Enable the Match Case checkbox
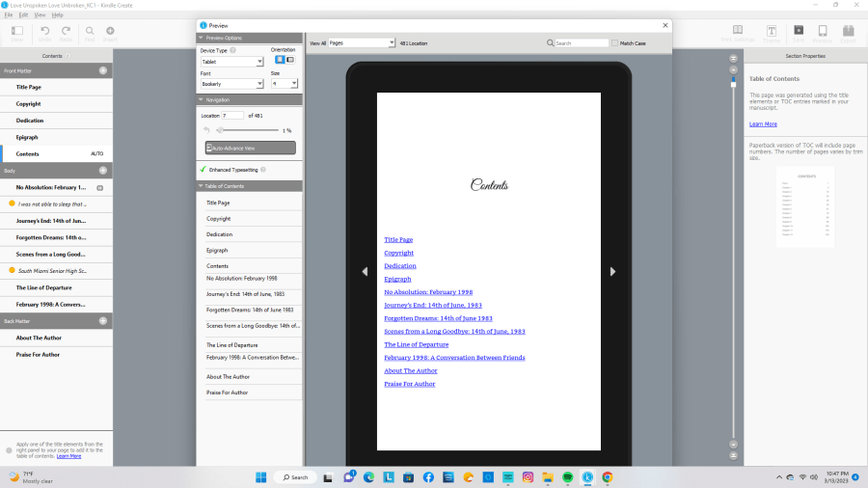The height and width of the screenshot is (488, 868). click(615, 43)
